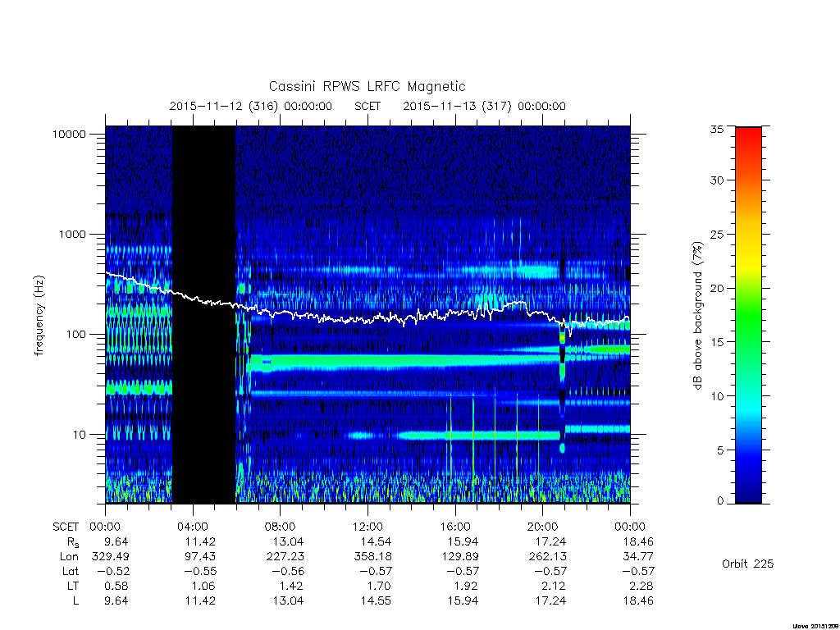Screen dimensions: 840x630
Task: Click the '10' frequency tick label
Action: point(80,435)
